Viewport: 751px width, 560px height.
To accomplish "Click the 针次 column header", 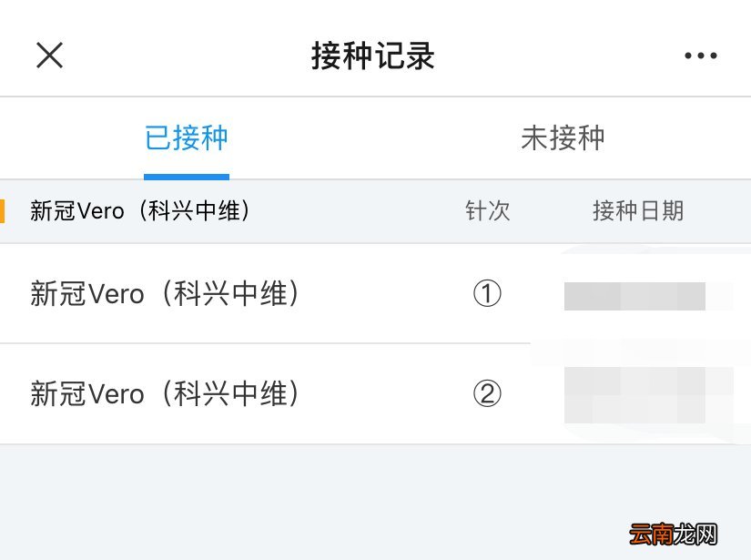I will [488, 210].
